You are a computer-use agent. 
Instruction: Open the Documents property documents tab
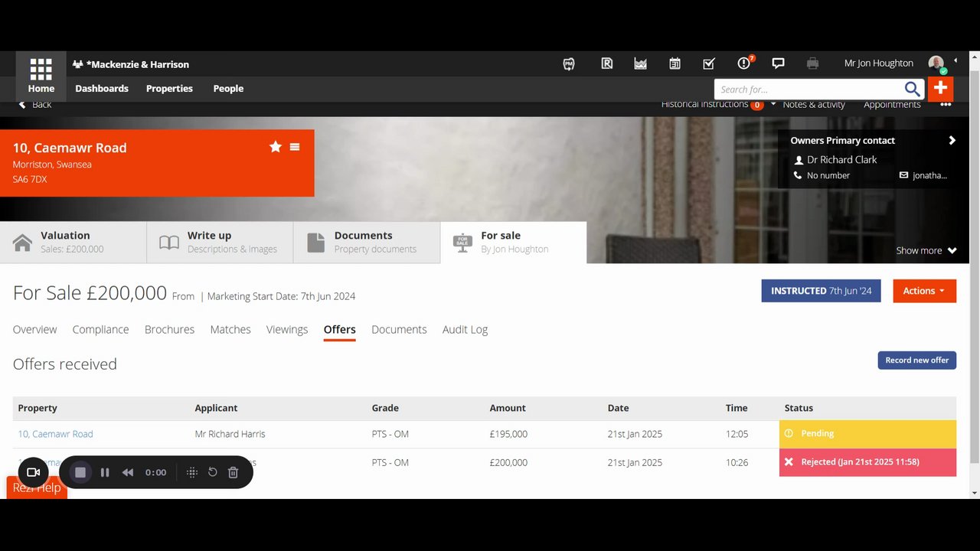point(367,243)
